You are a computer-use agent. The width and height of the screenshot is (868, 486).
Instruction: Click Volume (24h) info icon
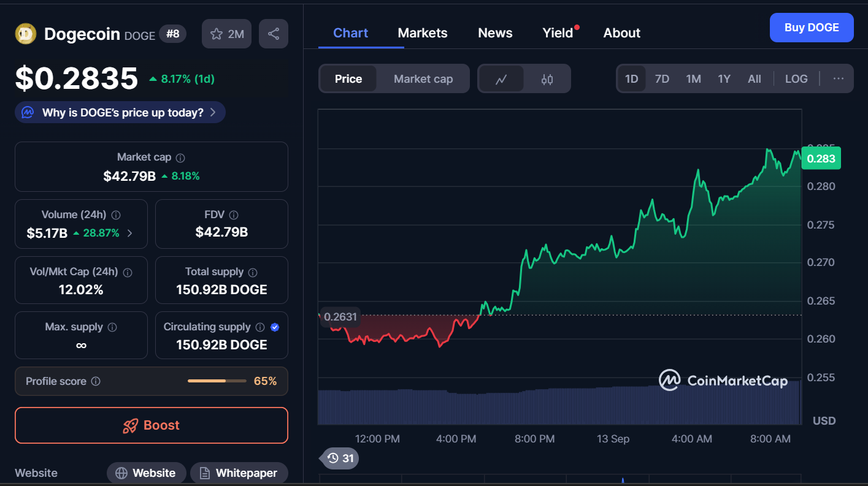point(116,215)
